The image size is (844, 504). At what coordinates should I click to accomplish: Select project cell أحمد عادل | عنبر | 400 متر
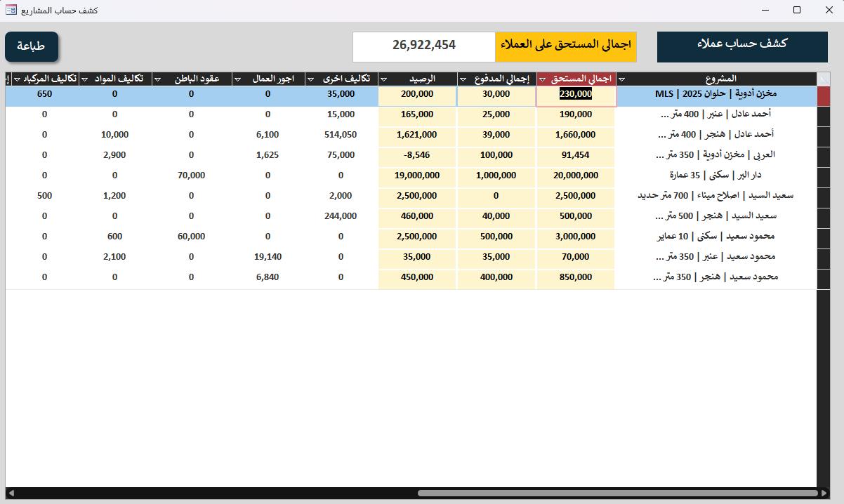click(717, 117)
